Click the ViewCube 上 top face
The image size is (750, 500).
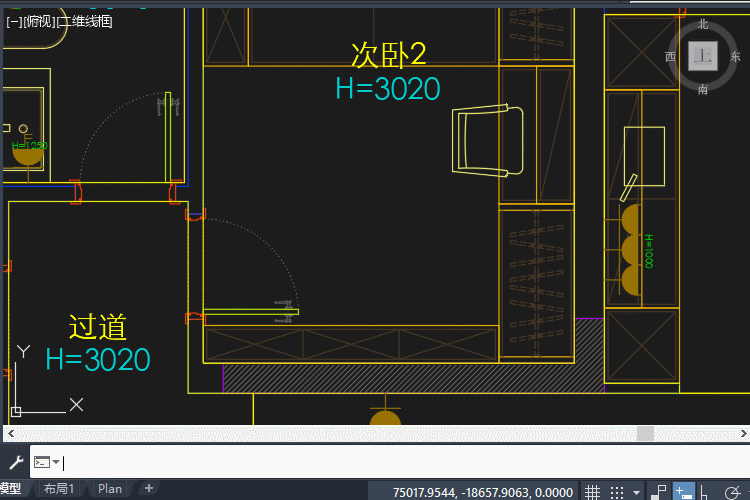point(703,56)
